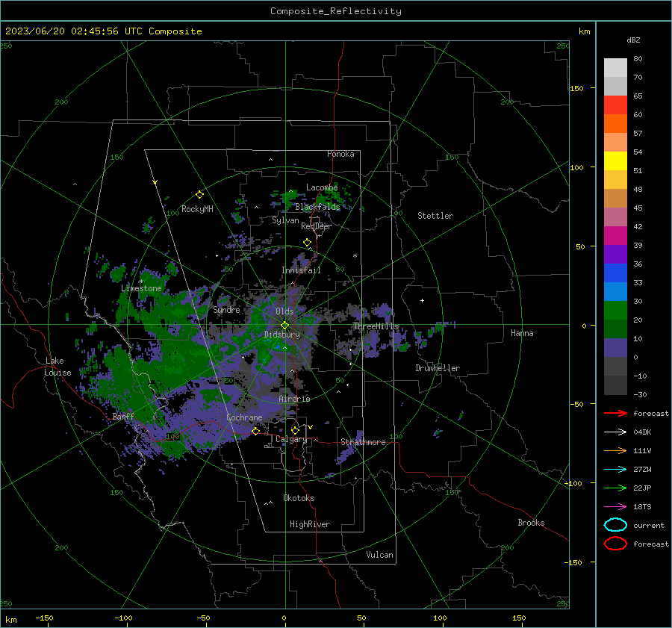The width and height of the screenshot is (672, 628).
Task: Click the yellow diamond marker near Cochrane
Action: (255, 431)
